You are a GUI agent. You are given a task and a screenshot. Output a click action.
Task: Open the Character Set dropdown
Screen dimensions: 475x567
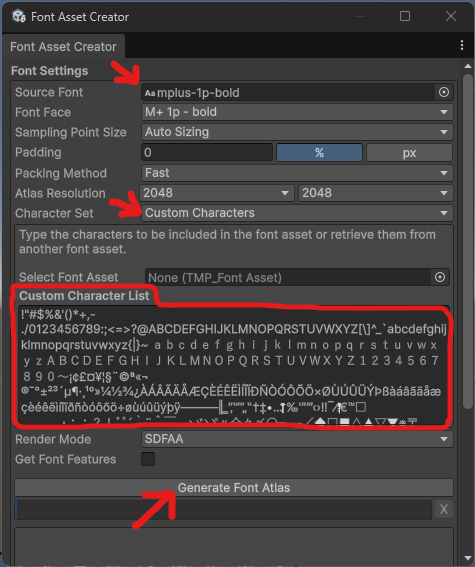tap(297, 213)
